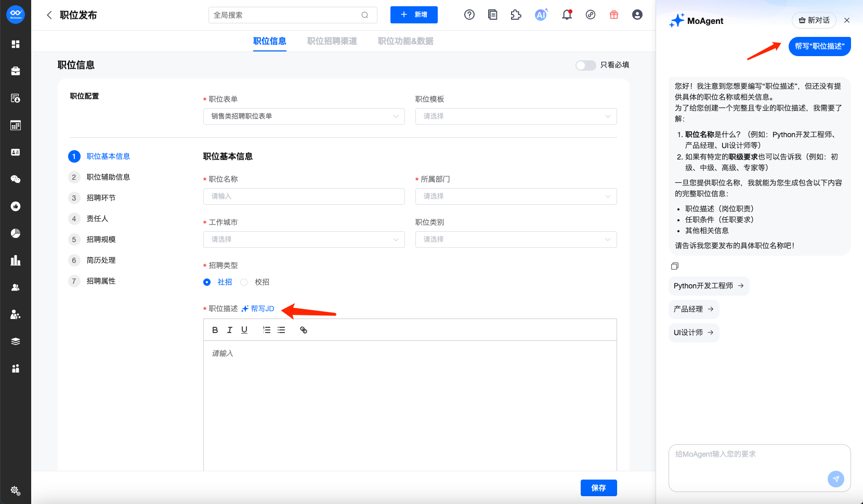Screen dimensions: 863x504
Task: Switch to the 职位功能&数据 tab
Action: point(406,41)
